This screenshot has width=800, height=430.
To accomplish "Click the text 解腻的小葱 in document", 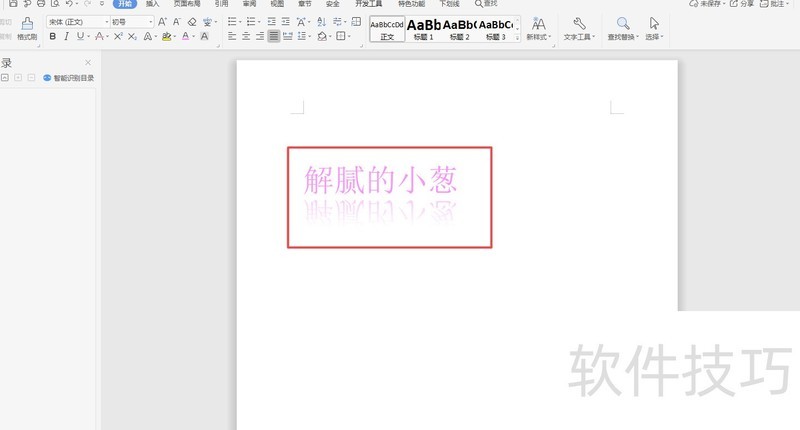I will click(380, 180).
